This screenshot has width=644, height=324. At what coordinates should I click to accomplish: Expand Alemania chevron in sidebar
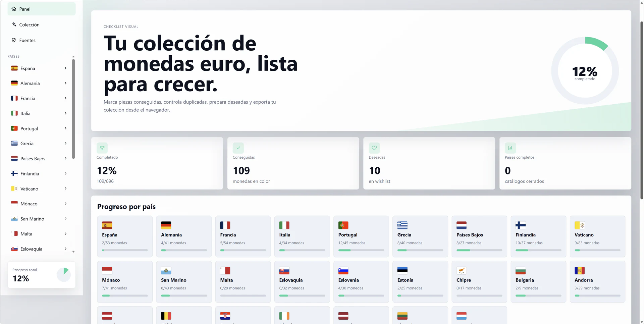pyautogui.click(x=65, y=83)
